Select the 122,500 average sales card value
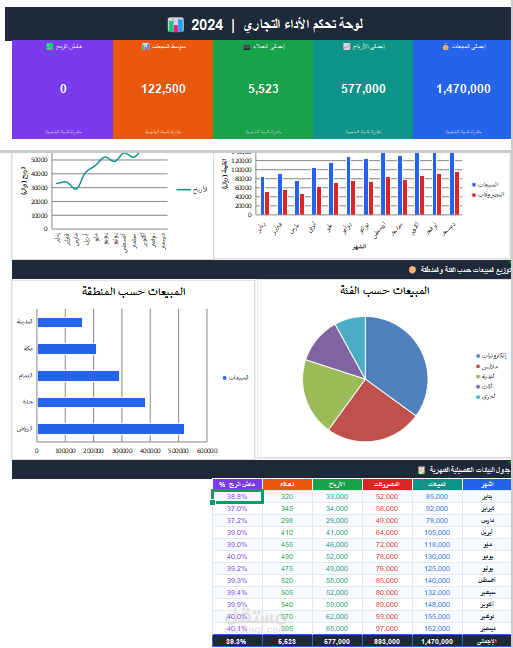The image size is (513, 648). click(163, 89)
